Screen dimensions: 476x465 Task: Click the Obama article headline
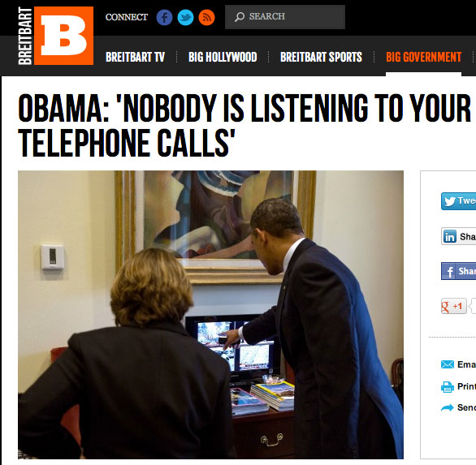point(244,125)
